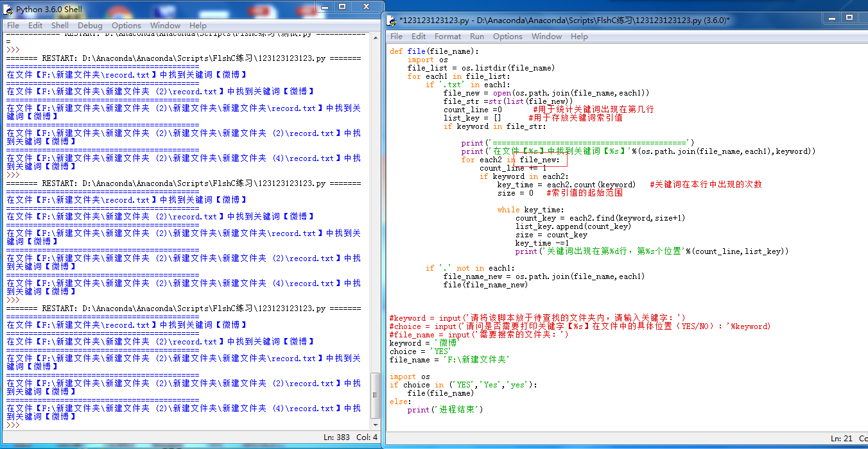Click the shell scrollbar up arrow
The height and width of the screenshot is (449, 868).
pyautogui.click(x=376, y=37)
